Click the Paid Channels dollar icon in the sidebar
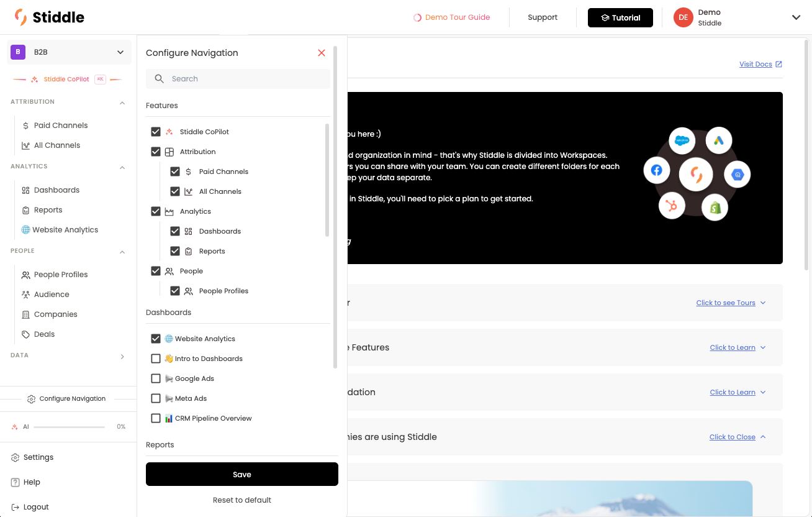The width and height of the screenshot is (812, 517). (x=25, y=126)
